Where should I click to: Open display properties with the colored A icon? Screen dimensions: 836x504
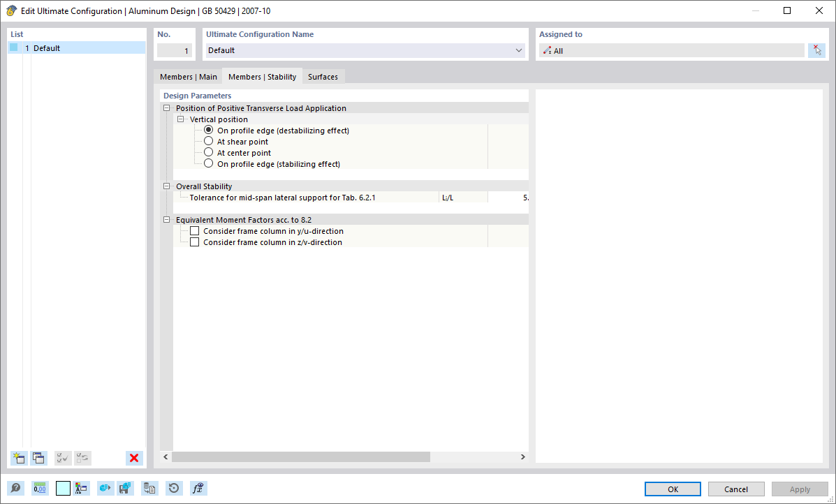point(81,488)
